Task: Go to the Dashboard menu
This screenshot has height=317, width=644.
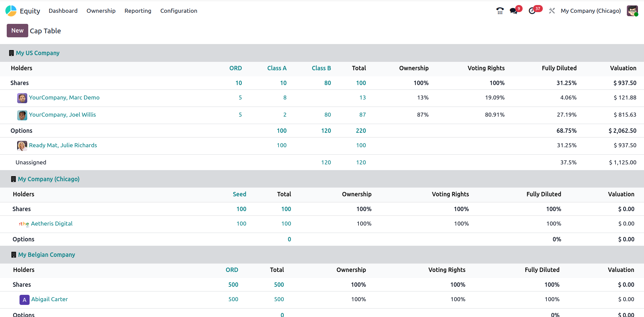Action: [63, 11]
